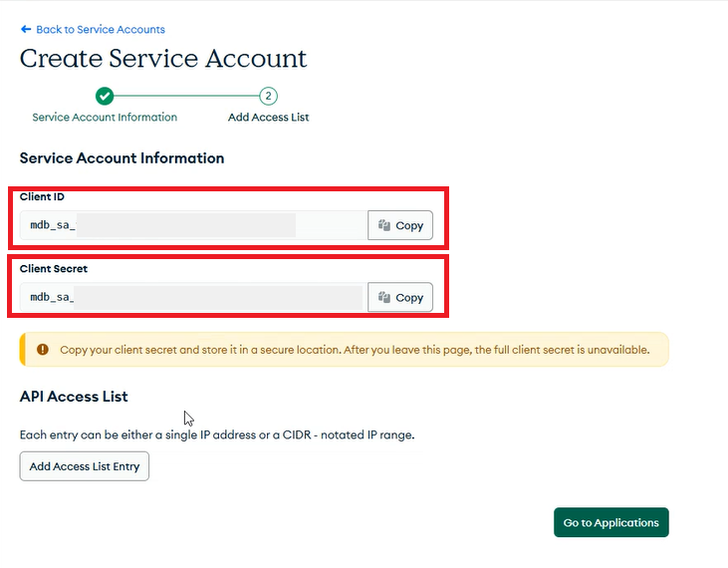Click the clipboard icon beside Client Secret
Image resolution: width=728 pixels, height=568 pixels.
[x=384, y=297]
